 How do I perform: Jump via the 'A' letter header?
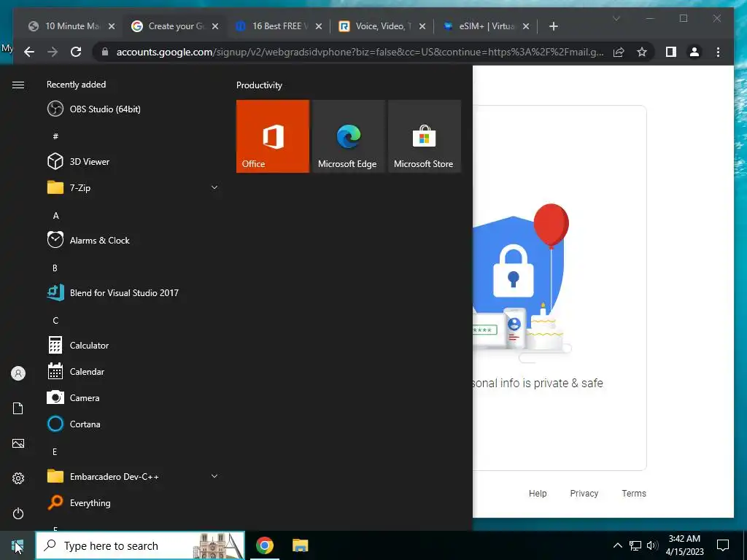pyautogui.click(x=55, y=216)
